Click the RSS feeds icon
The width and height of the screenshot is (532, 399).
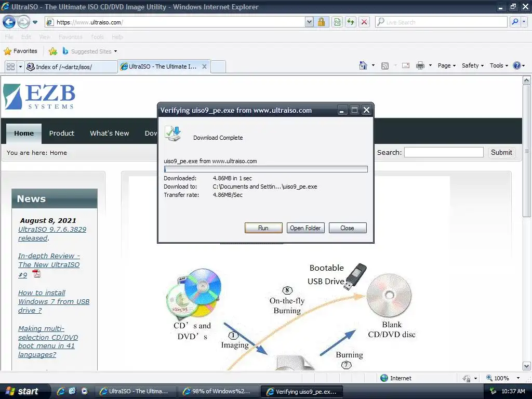(385, 66)
